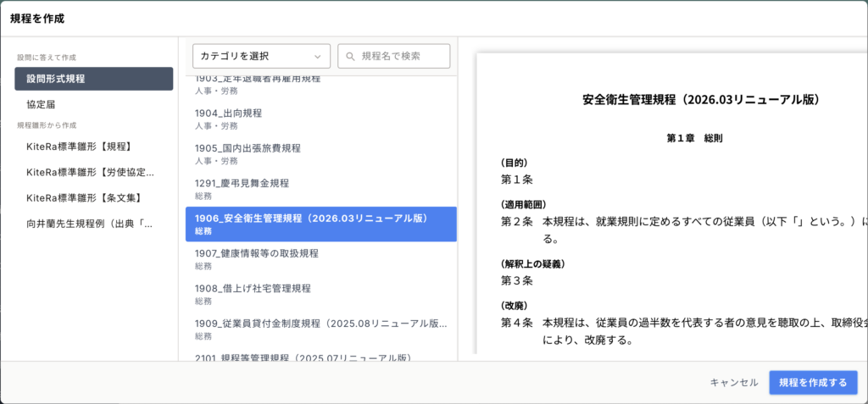This screenshot has height=404, width=868.
Task: Open 向井蘭先生規程例 templates
Action: [93, 224]
